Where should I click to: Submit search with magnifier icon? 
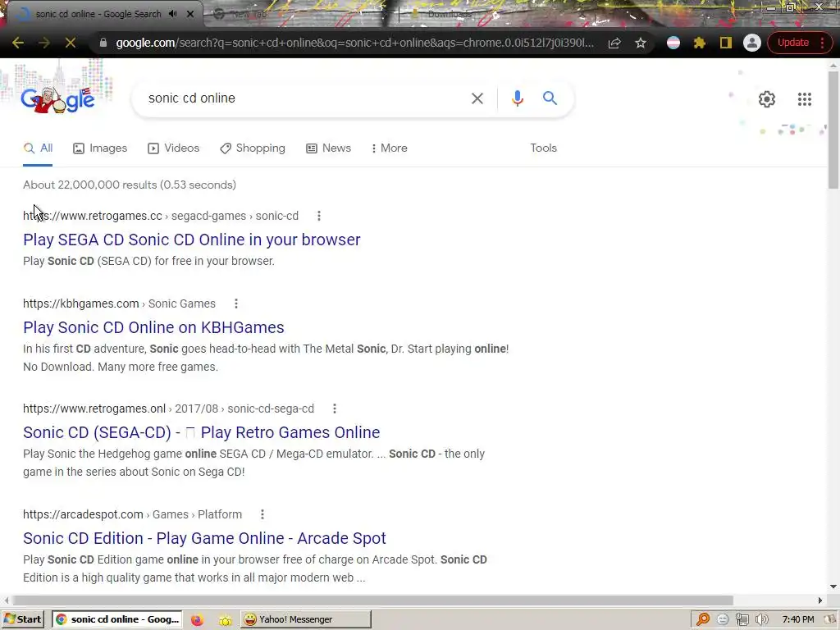click(550, 98)
